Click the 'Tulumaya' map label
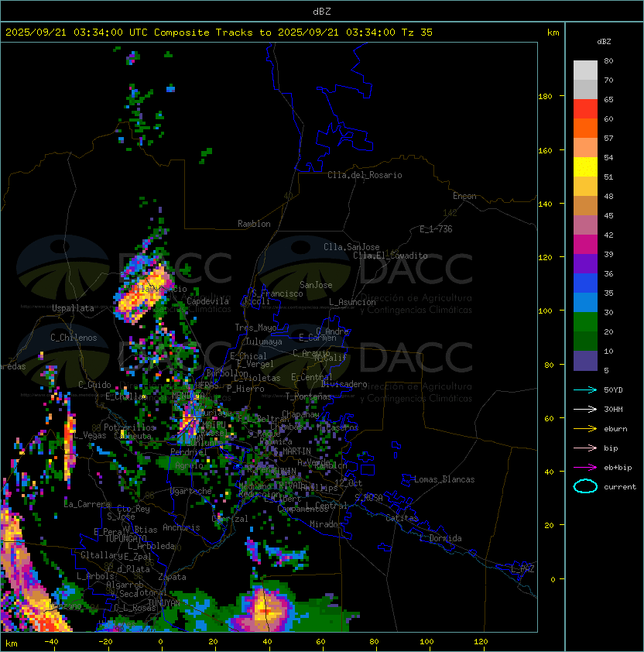The height and width of the screenshot is (652, 644). (x=264, y=341)
